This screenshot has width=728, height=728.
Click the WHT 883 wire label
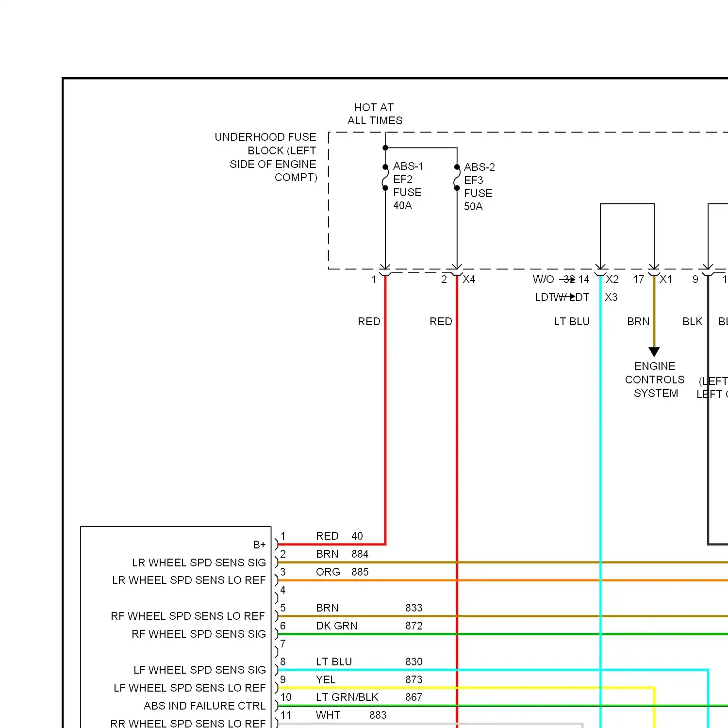(x=351, y=715)
